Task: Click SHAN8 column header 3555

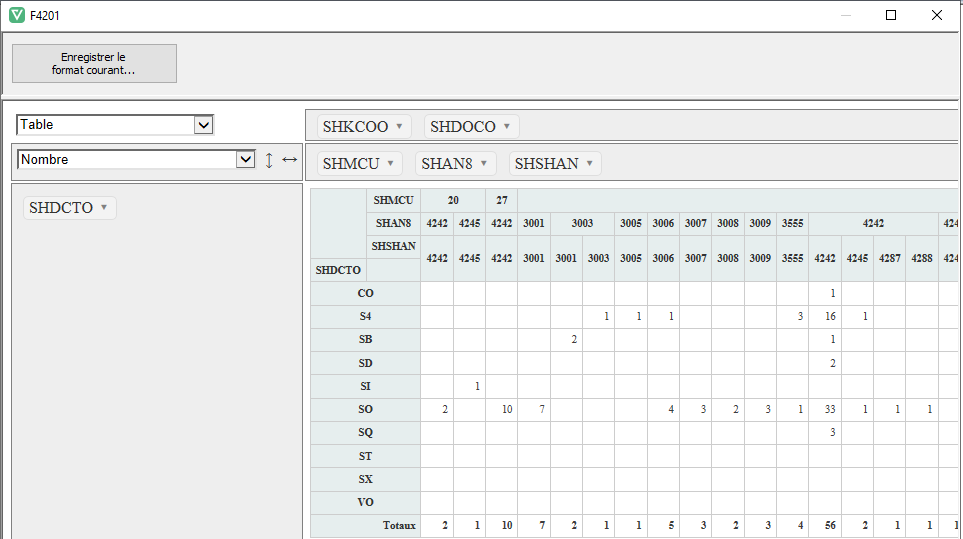Action: 792,223
